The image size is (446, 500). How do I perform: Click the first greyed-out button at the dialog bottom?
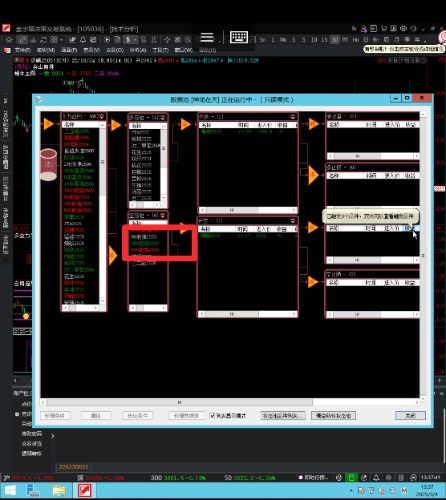(x=55, y=415)
